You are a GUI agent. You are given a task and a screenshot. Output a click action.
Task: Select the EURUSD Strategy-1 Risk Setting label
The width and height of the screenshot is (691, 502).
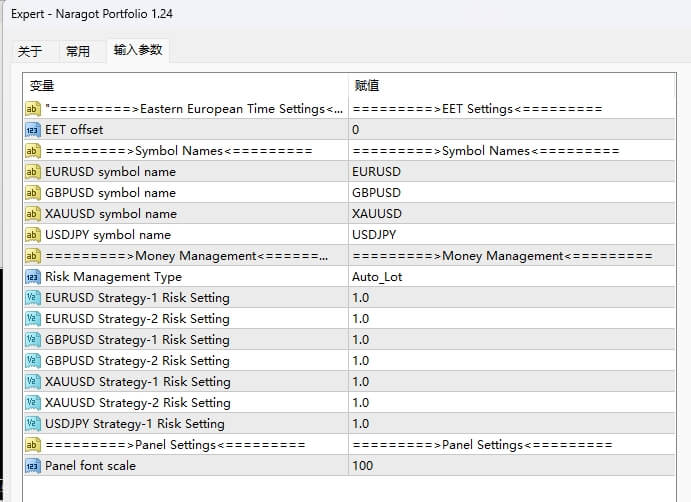pos(137,297)
